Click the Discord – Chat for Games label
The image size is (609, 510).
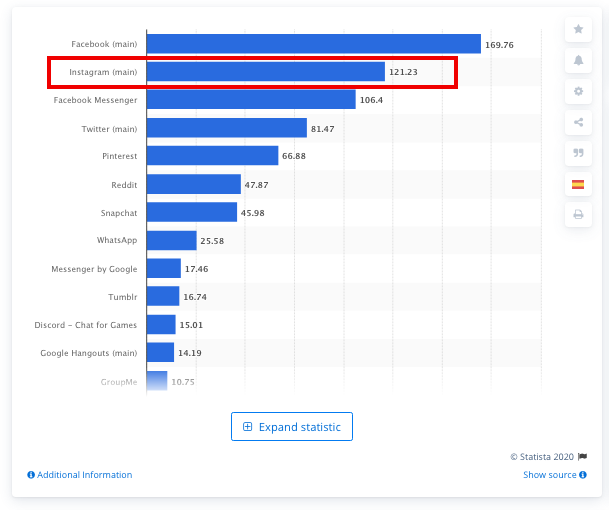86,325
